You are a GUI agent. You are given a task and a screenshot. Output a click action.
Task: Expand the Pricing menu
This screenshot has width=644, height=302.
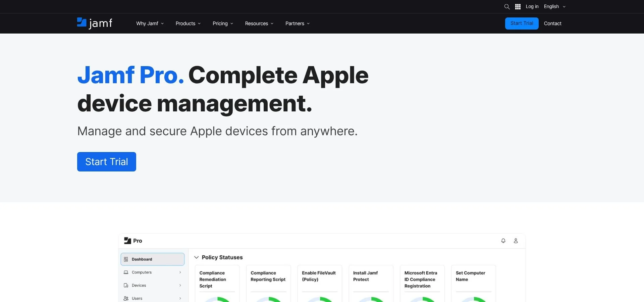[x=223, y=23]
